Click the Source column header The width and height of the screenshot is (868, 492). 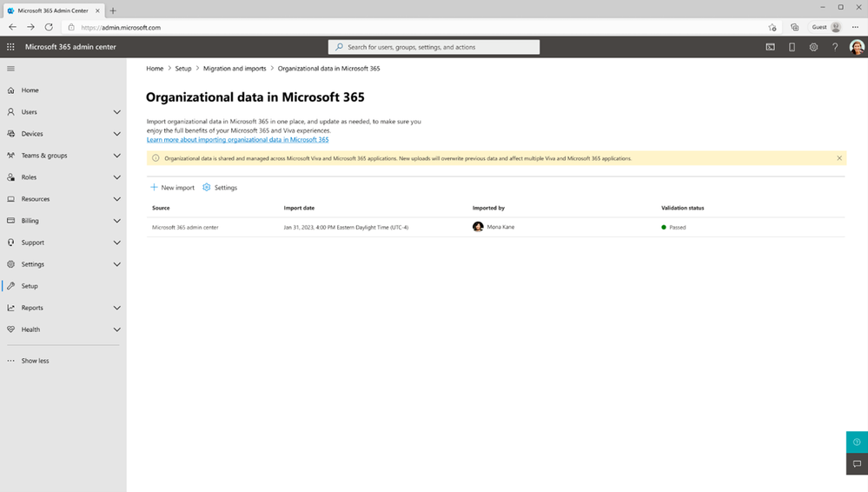[x=161, y=209]
